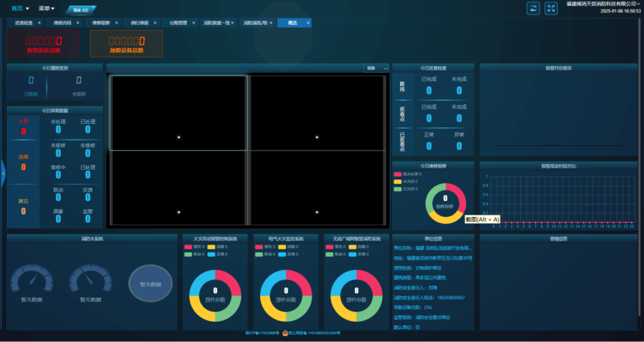Expand the 菜单 dropdown

[47, 8]
